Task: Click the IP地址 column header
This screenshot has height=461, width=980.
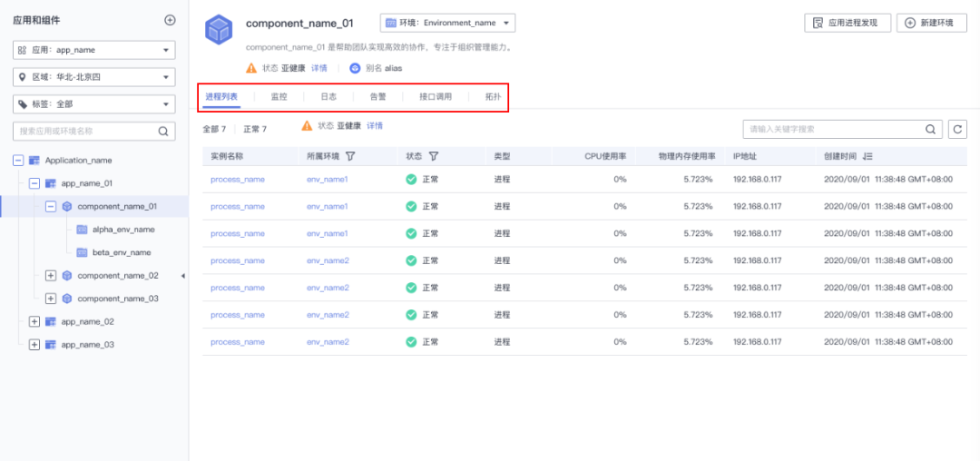Action: [745, 156]
